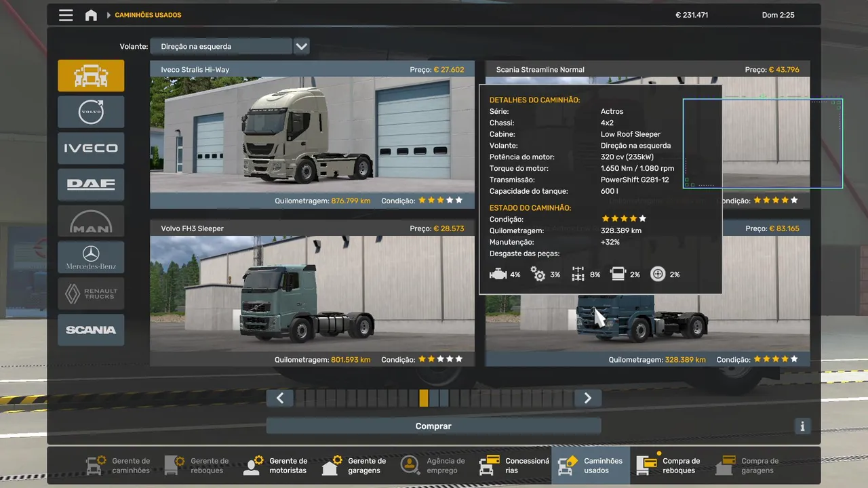The image size is (868, 488).
Task: Click the 'CAMINHÕES USADOS' breadcrumb
Action: pyautogui.click(x=148, y=15)
